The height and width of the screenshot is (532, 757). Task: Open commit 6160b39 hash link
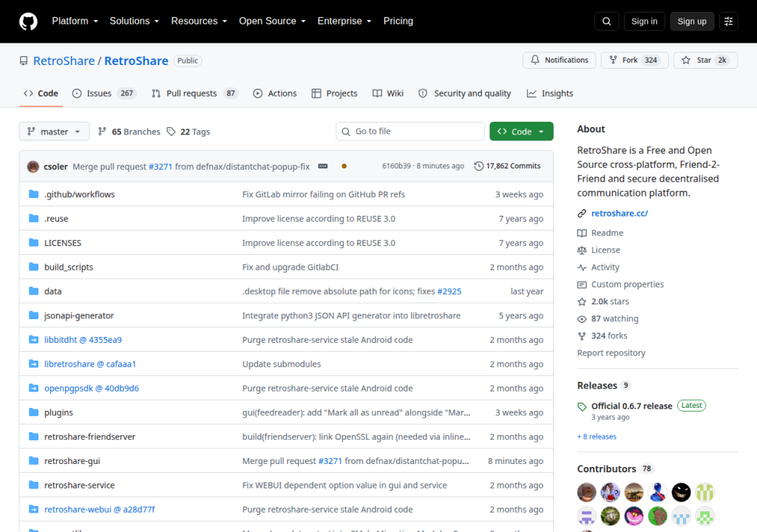pyautogui.click(x=396, y=166)
